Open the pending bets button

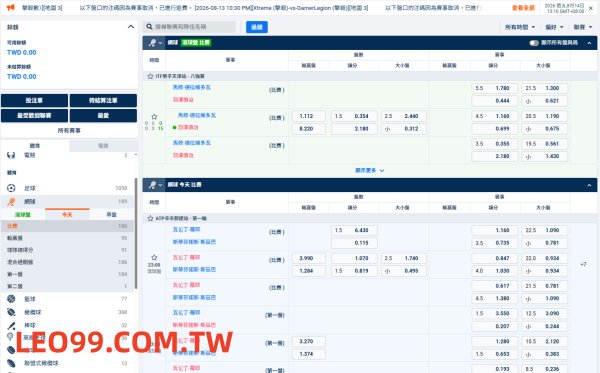[x=103, y=100]
